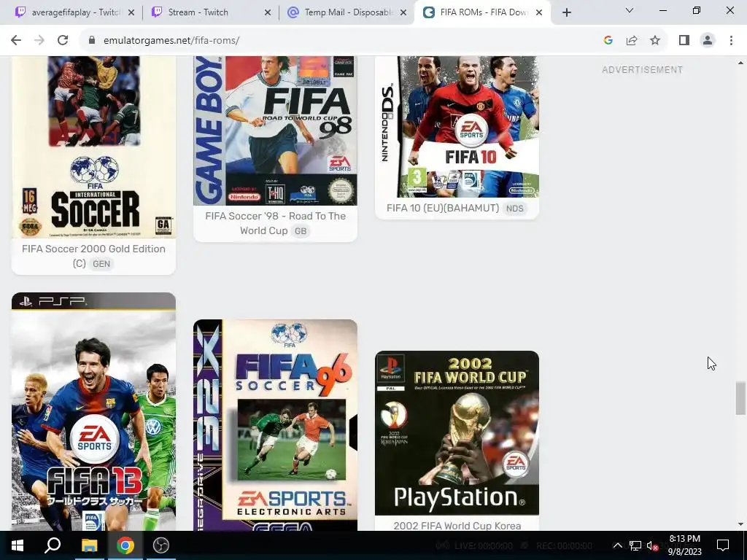Open the muted volume tray icon
The width and height of the screenshot is (747, 560).
(652, 546)
